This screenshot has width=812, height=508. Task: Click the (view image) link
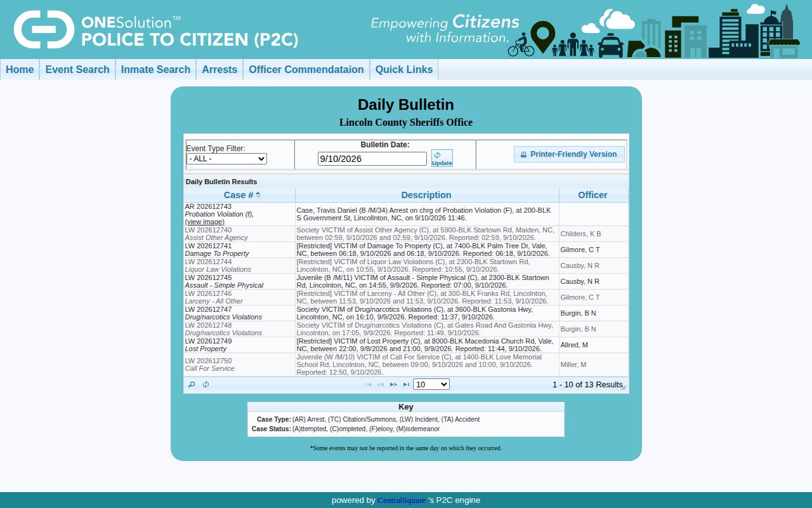click(x=204, y=222)
